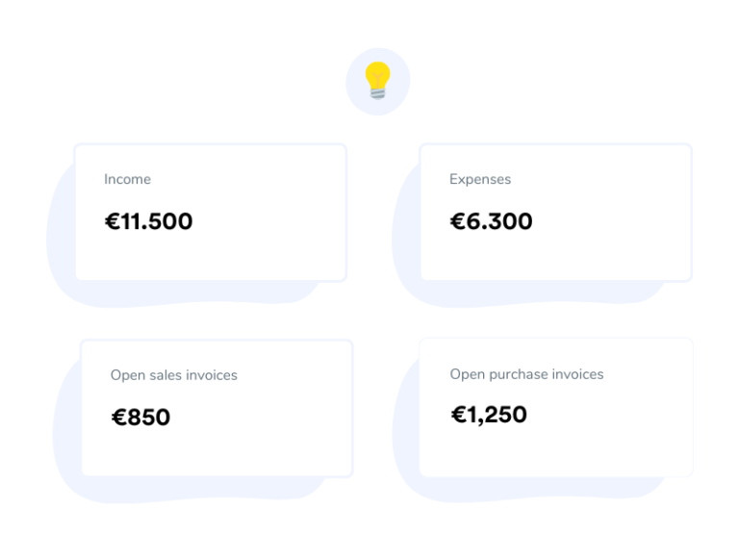Click the yellow lightbulb icon
This screenshot has height=560, width=739.
(377, 80)
